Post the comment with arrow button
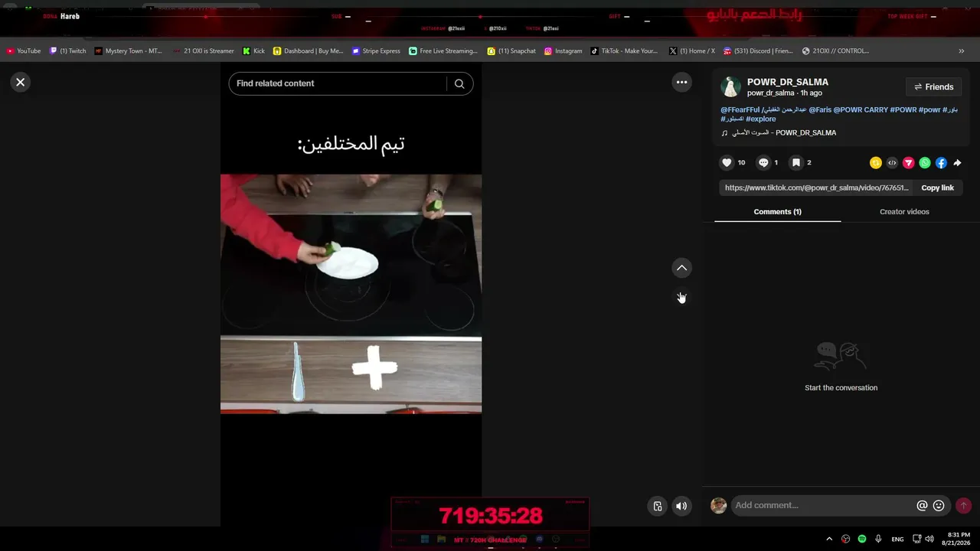 [x=963, y=506]
